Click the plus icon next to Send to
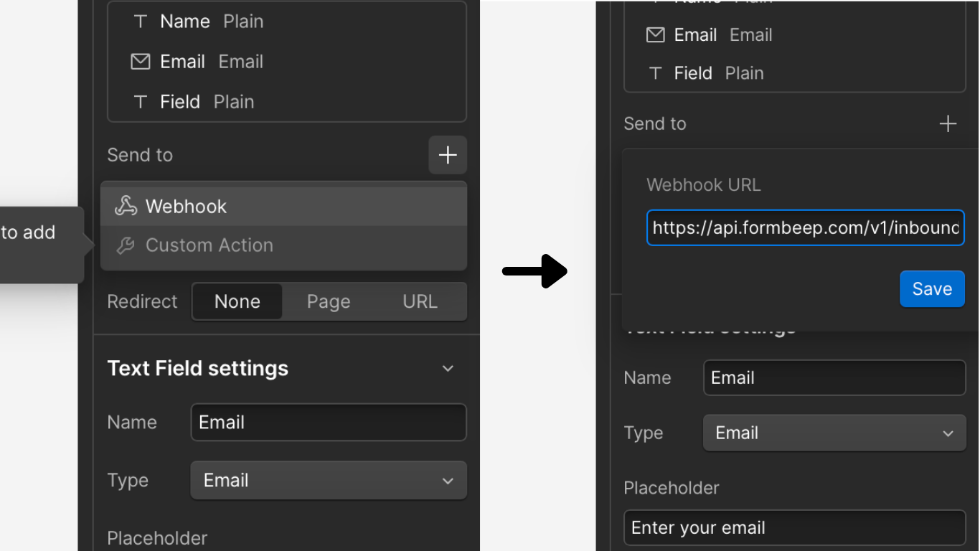The width and height of the screenshot is (980, 551). point(447,155)
